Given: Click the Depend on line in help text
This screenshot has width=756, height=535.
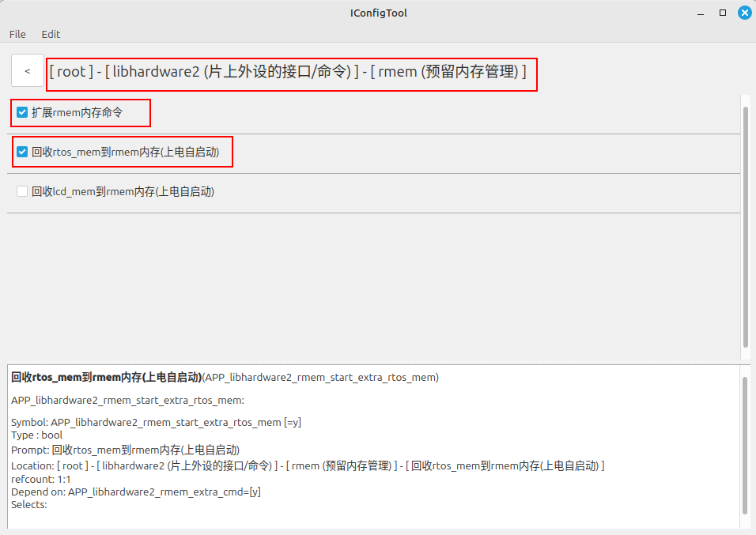Looking at the screenshot, I should pos(136,492).
